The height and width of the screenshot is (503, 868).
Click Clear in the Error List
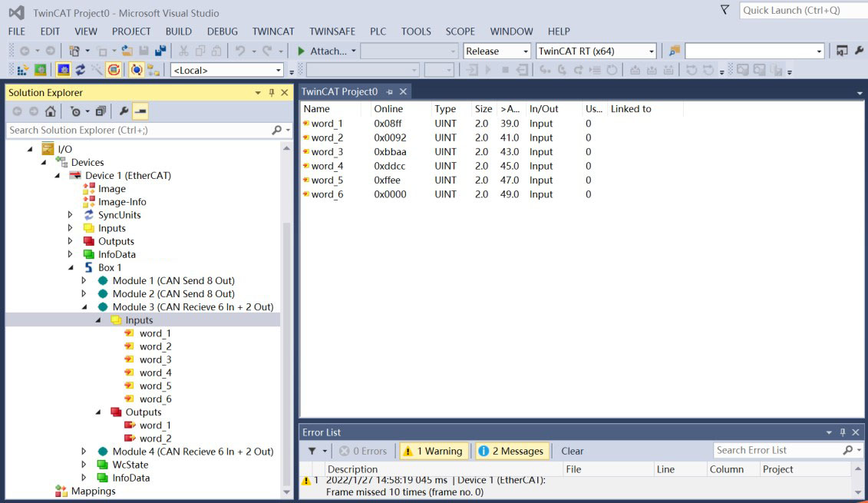coord(573,451)
